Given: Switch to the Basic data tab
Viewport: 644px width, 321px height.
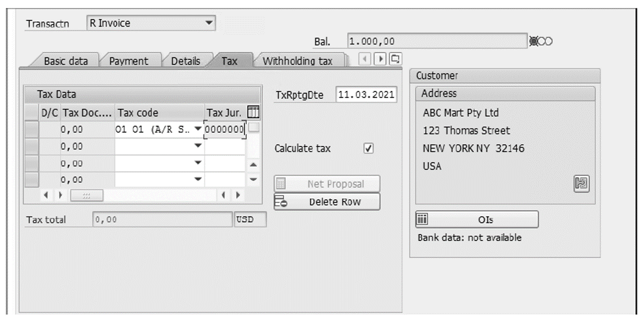Looking at the screenshot, I should [65, 61].
